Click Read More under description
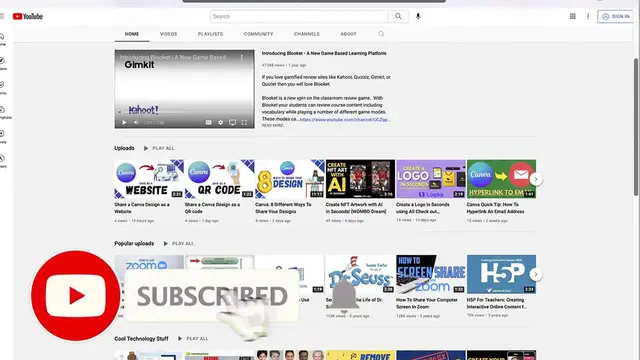 click(272, 125)
